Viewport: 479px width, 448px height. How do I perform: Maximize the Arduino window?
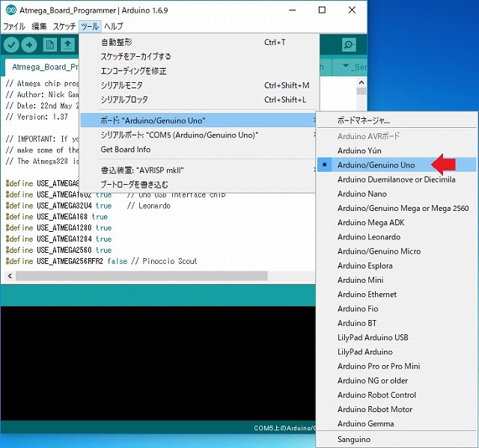point(322,10)
